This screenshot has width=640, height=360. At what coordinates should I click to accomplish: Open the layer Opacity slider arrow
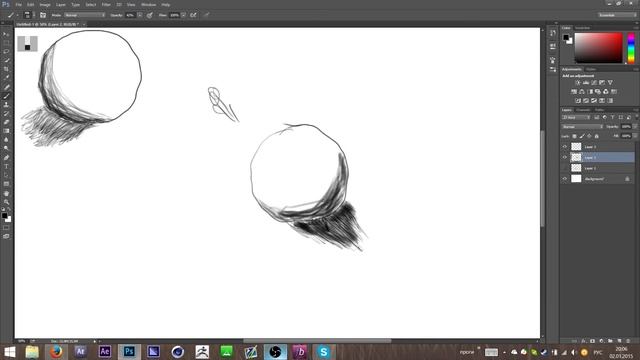point(635,127)
